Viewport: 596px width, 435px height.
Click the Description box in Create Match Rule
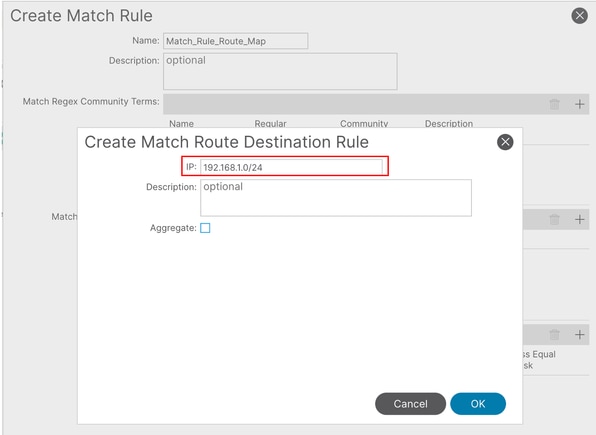280,71
